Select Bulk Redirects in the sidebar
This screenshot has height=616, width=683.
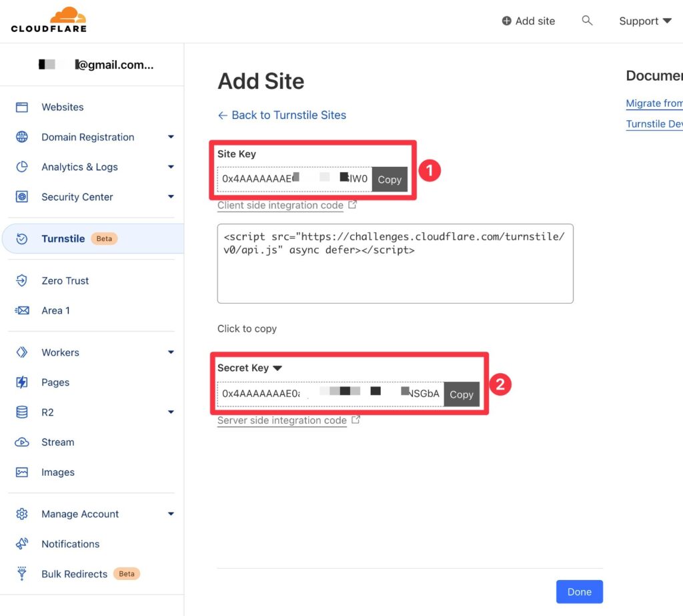(75, 574)
